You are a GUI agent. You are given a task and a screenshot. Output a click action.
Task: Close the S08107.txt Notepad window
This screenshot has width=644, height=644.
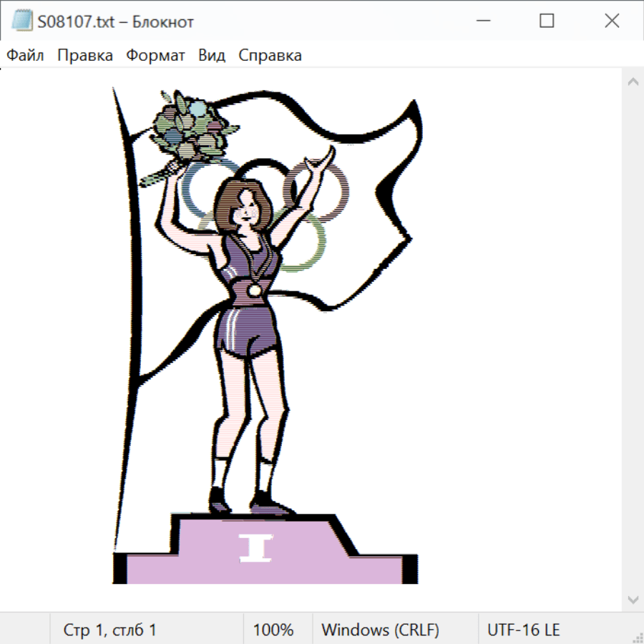612,21
